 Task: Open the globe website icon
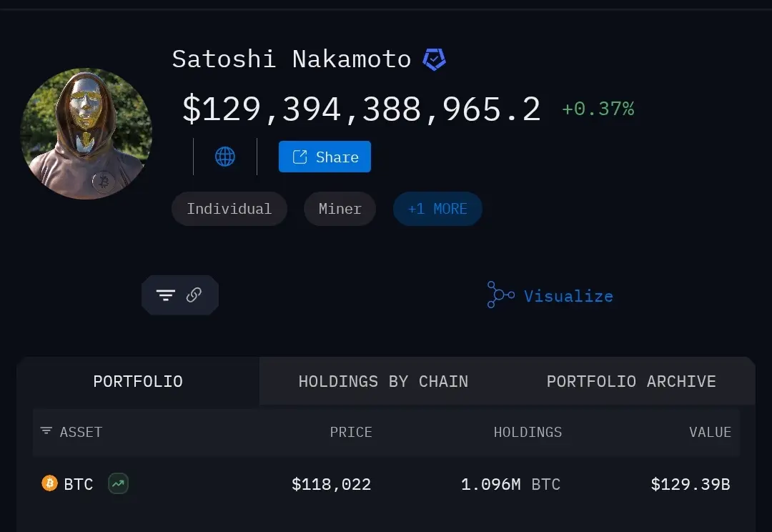tap(225, 157)
